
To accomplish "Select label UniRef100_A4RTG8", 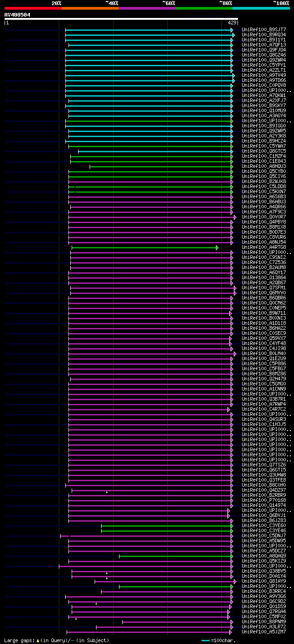I will coord(264,247).
